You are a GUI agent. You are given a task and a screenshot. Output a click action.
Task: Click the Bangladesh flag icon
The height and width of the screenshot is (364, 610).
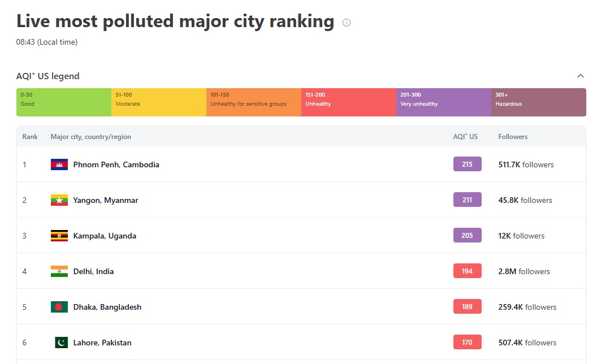tap(59, 307)
